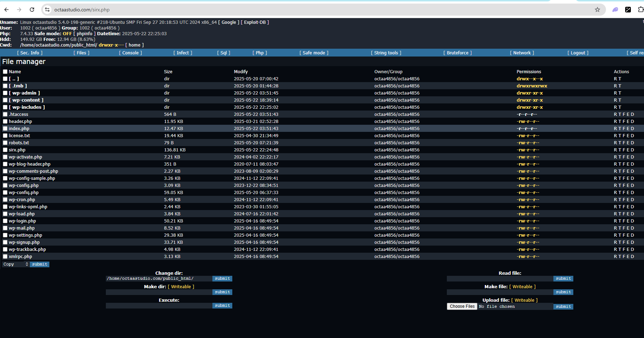Open the Copy action dropdown
The height and width of the screenshot is (338, 644).
click(x=16, y=264)
